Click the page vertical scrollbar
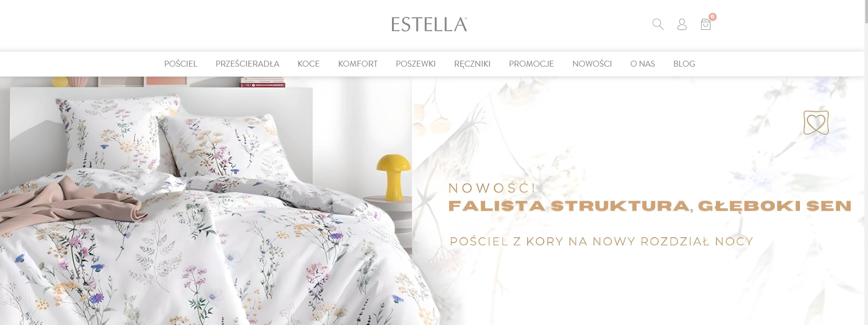This screenshot has height=325, width=868. [866, 162]
